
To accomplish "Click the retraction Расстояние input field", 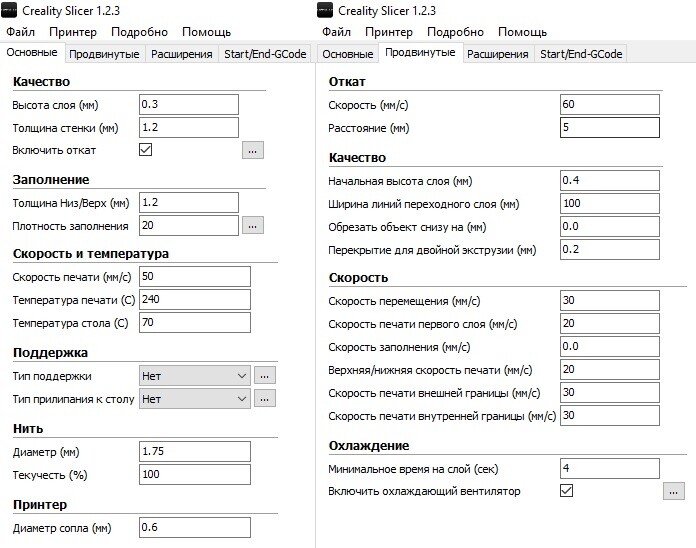I will coord(609,128).
